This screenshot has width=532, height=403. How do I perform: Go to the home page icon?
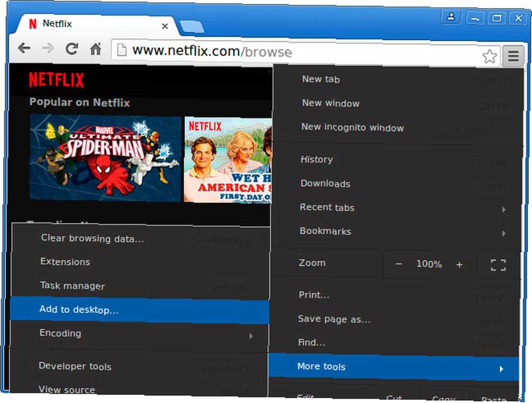(95, 49)
